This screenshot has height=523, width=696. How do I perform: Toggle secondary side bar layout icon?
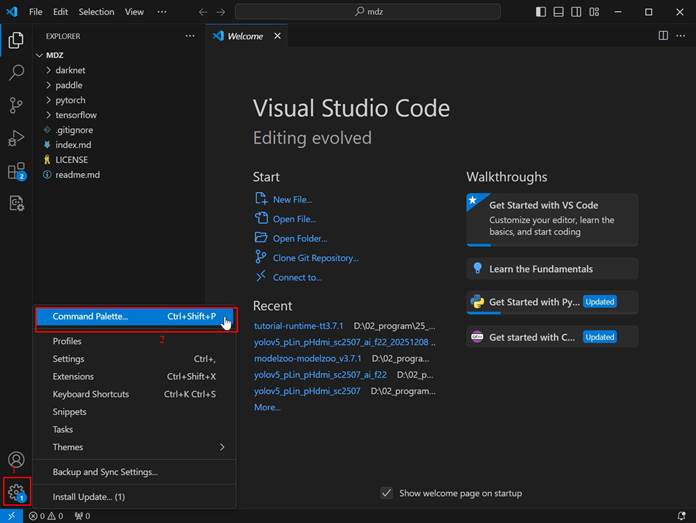pos(576,12)
